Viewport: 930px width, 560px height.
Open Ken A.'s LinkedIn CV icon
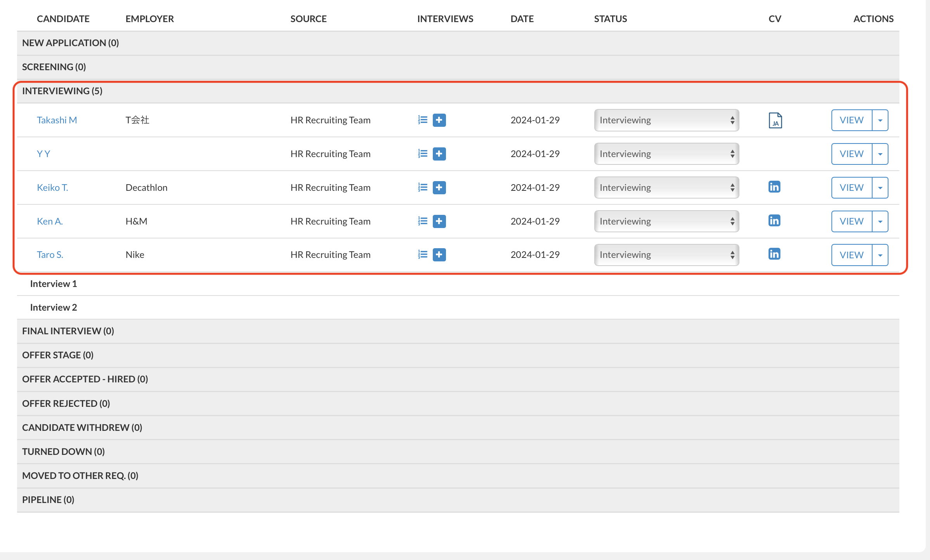tap(774, 221)
